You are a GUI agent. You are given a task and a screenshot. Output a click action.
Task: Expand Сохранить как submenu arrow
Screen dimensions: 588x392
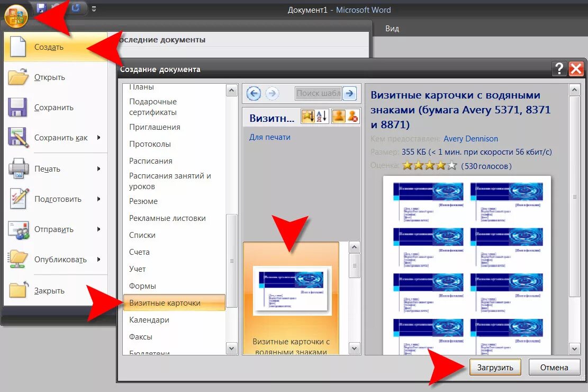(98, 138)
